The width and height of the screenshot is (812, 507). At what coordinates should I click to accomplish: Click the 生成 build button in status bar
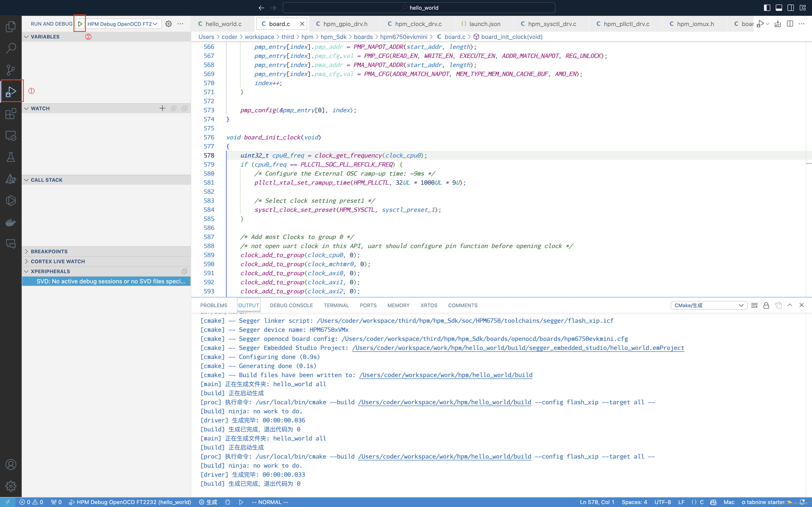click(208, 502)
